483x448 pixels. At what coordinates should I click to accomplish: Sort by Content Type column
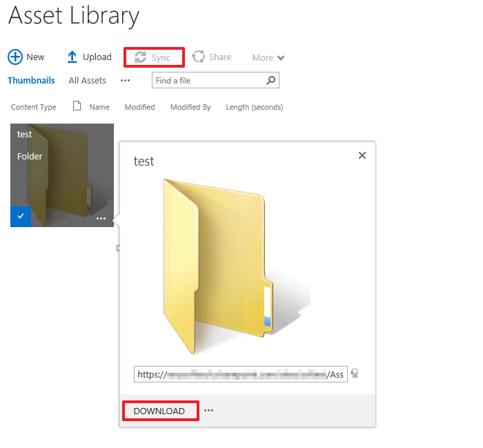point(34,107)
